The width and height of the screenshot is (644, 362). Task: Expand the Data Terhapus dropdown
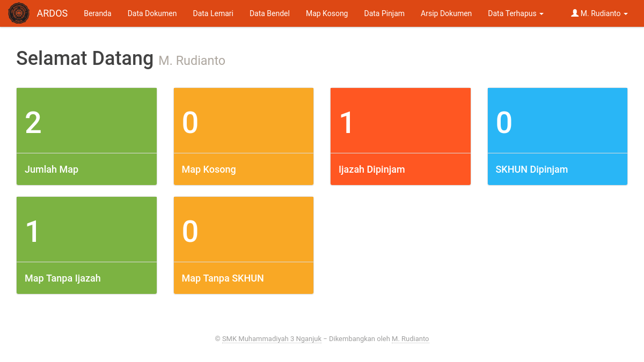515,13
